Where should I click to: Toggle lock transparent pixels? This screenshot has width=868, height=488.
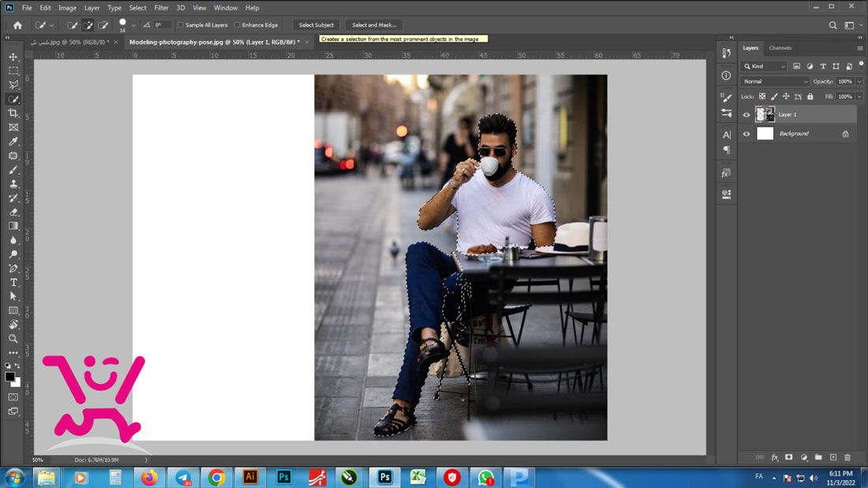coord(762,96)
